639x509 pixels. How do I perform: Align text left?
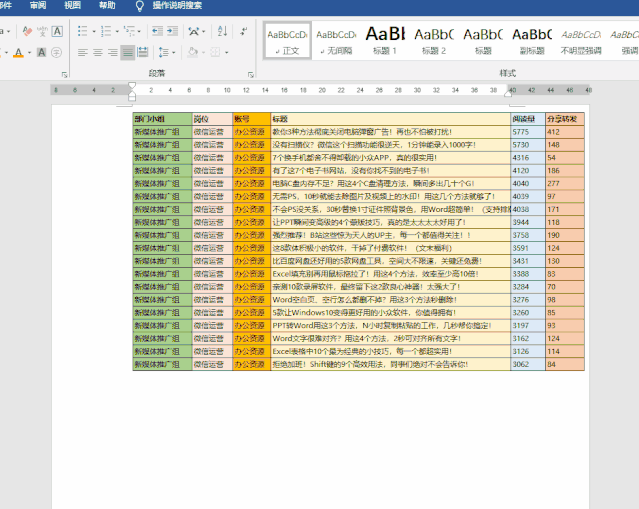click(83, 53)
